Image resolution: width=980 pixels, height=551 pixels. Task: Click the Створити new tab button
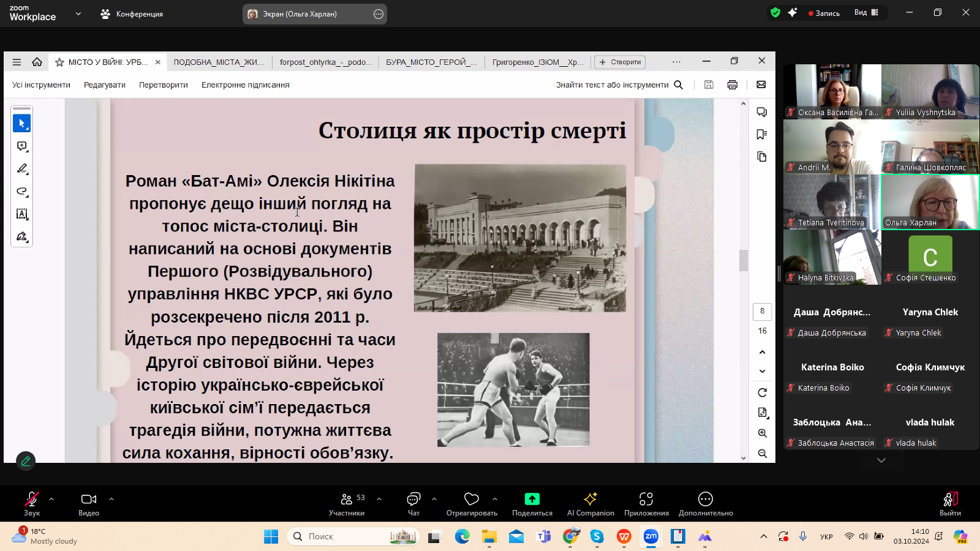(620, 62)
